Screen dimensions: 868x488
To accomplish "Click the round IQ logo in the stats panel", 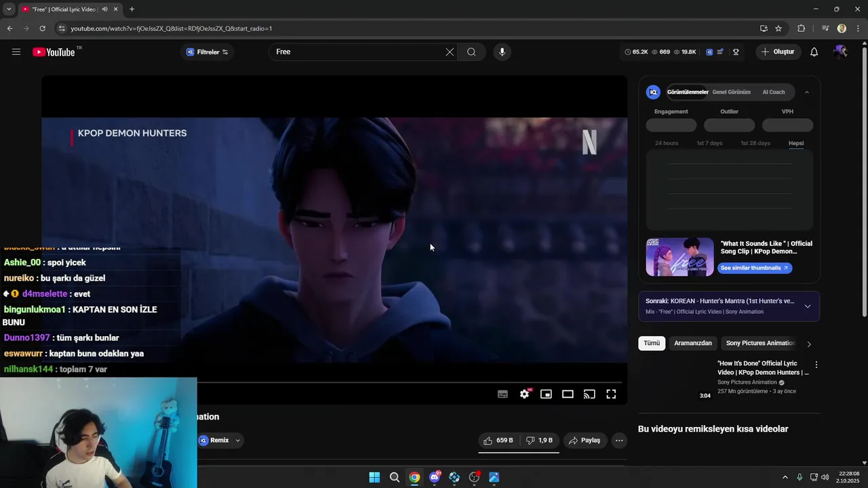I will click(653, 92).
